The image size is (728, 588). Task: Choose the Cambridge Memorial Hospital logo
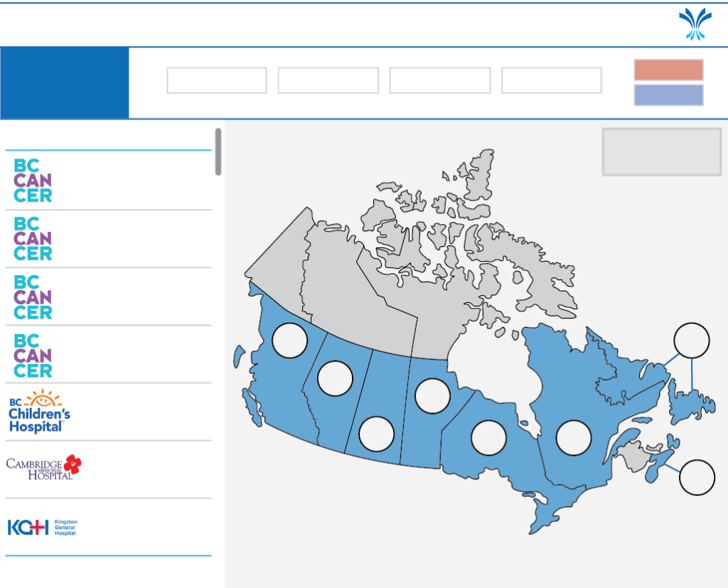43,467
